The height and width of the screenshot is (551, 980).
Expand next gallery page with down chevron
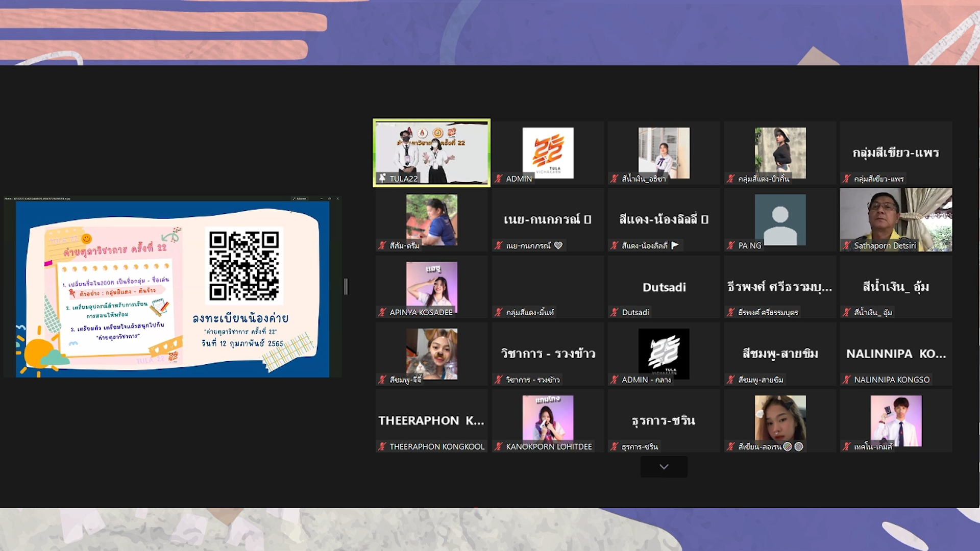point(664,467)
